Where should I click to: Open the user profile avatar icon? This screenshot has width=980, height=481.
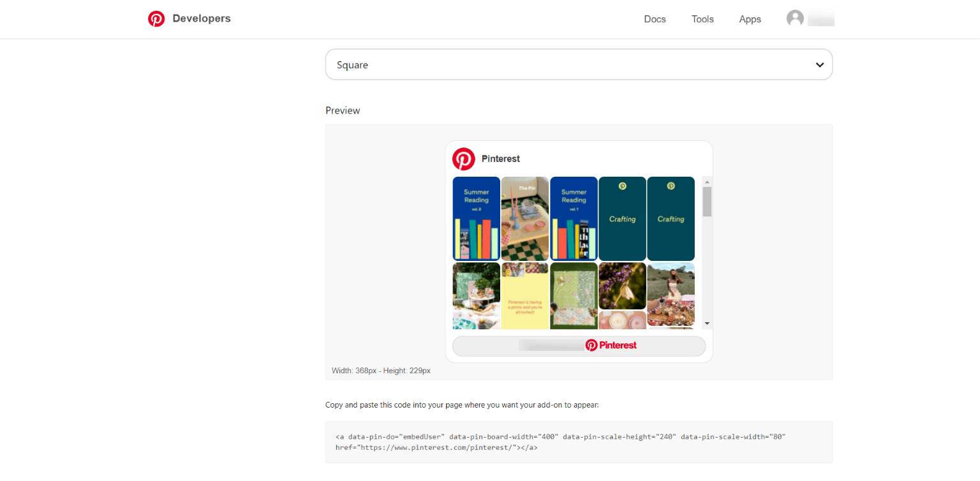[795, 18]
